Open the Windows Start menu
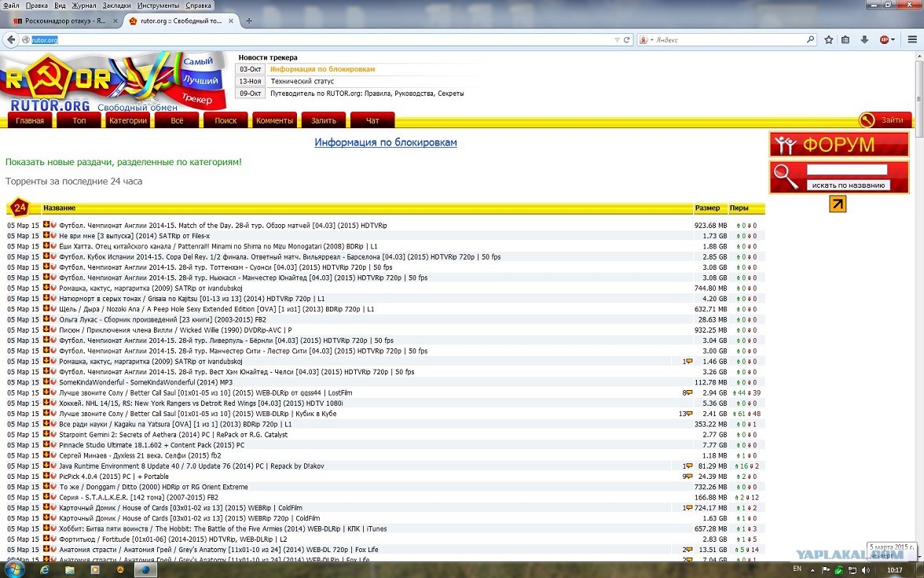This screenshot has height=578, width=924. 14,569
